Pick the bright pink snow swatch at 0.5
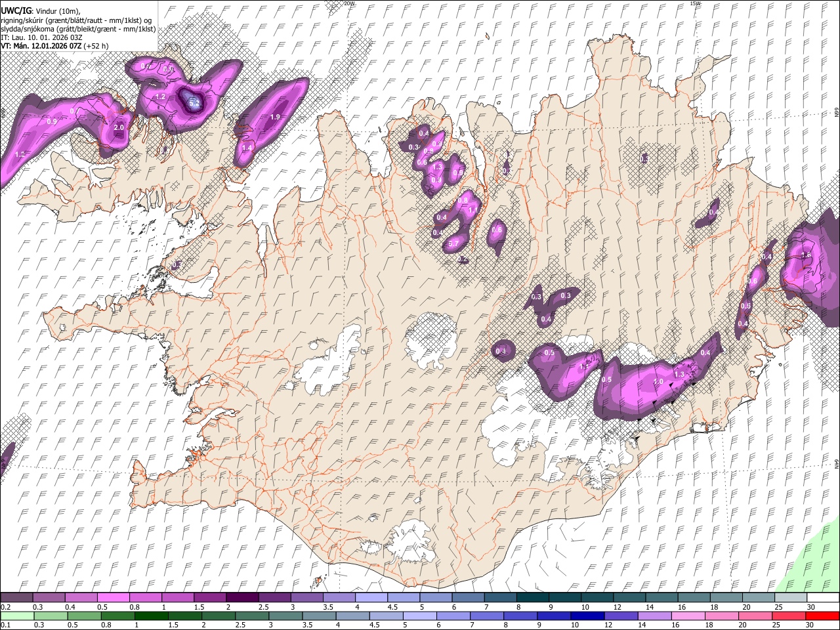The image size is (840, 630). tap(113, 597)
